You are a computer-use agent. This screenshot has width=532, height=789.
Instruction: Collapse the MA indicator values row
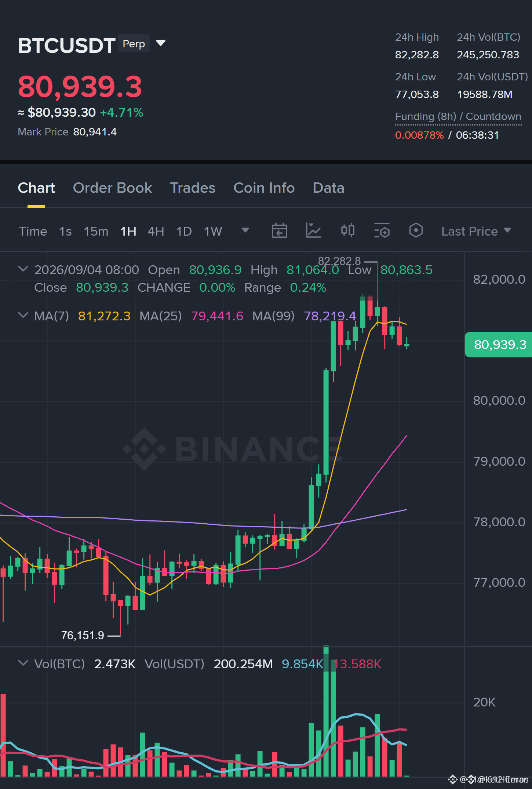tap(23, 315)
